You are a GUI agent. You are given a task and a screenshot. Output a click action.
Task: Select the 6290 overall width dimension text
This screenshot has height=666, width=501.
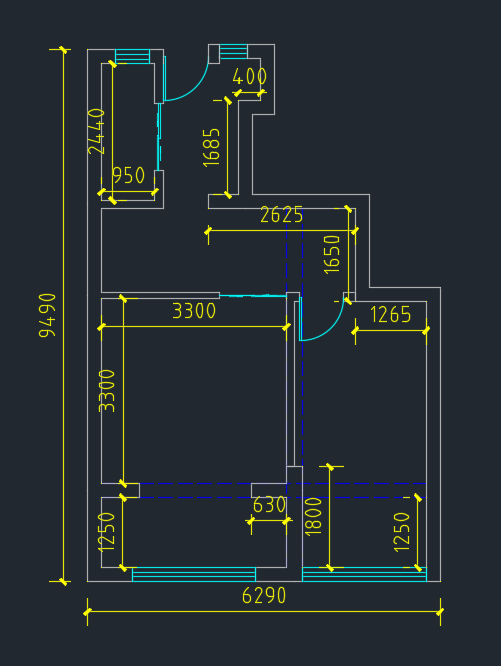pos(264,595)
